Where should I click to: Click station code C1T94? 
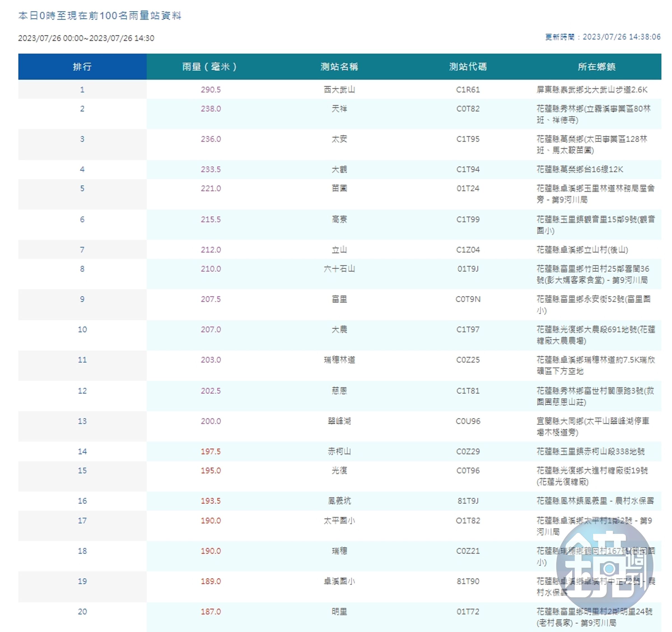click(x=468, y=169)
